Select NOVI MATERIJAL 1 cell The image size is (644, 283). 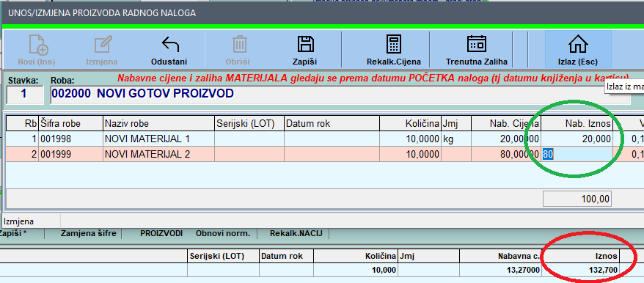pos(158,139)
